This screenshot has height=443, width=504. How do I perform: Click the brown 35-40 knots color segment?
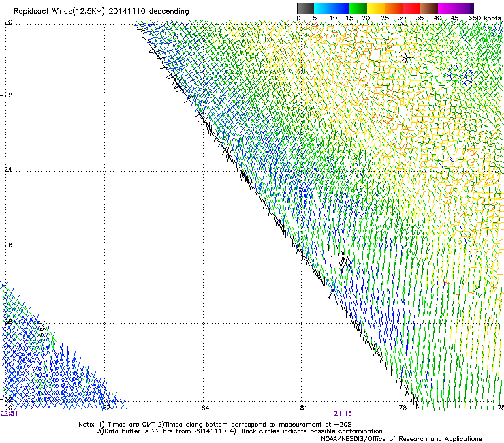429,8
